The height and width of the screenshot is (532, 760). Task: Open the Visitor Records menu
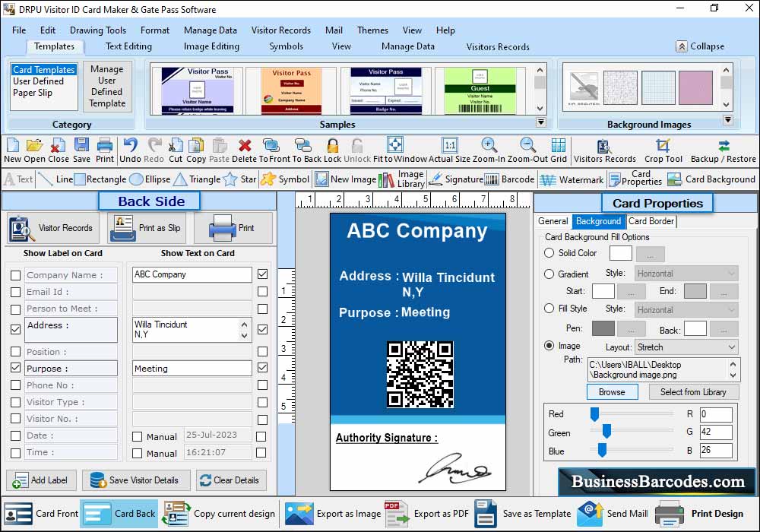point(281,30)
